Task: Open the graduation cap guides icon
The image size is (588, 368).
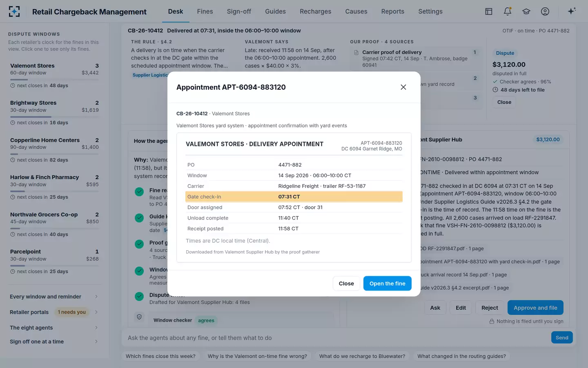Action: pyautogui.click(x=526, y=11)
